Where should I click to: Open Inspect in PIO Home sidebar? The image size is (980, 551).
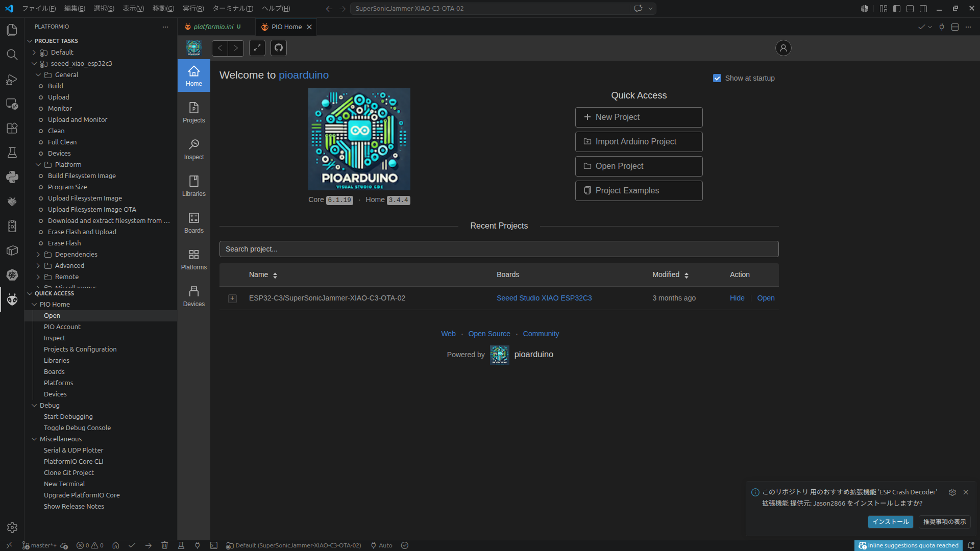coord(194,149)
